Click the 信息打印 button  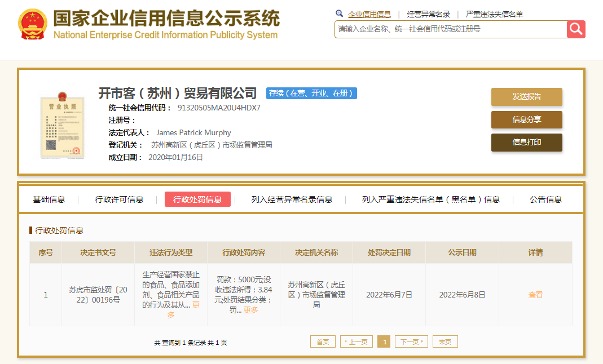[x=526, y=143]
